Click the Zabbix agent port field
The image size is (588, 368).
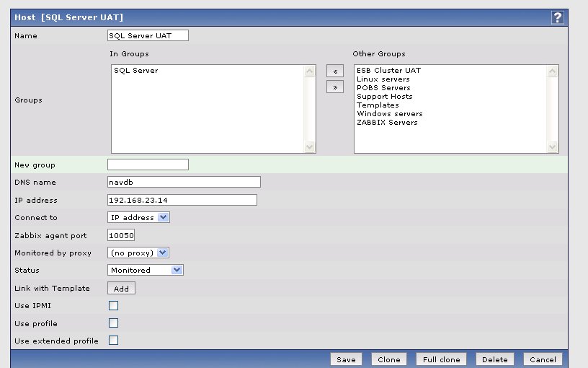click(x=121, y=235)
